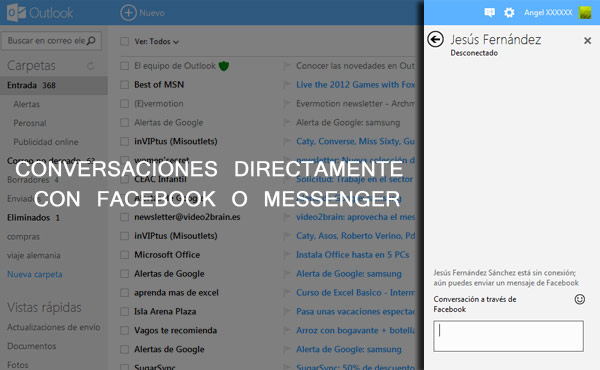The image size is (600, 370).
Task: Check the Best of MSN message
Action: click(124, 85)
